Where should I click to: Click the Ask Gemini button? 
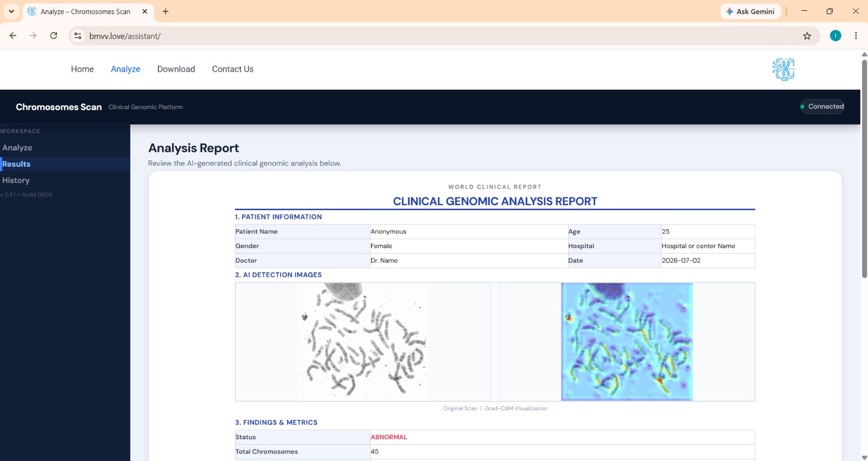[750, 11]
